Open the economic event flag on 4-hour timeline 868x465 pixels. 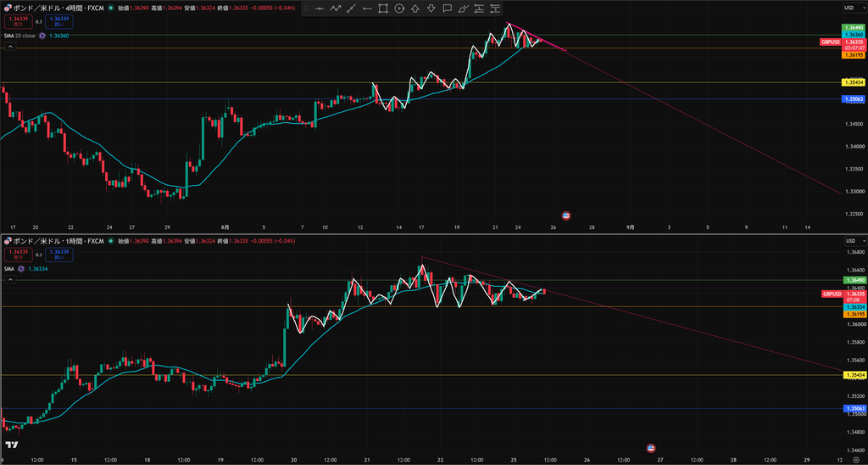565,215
